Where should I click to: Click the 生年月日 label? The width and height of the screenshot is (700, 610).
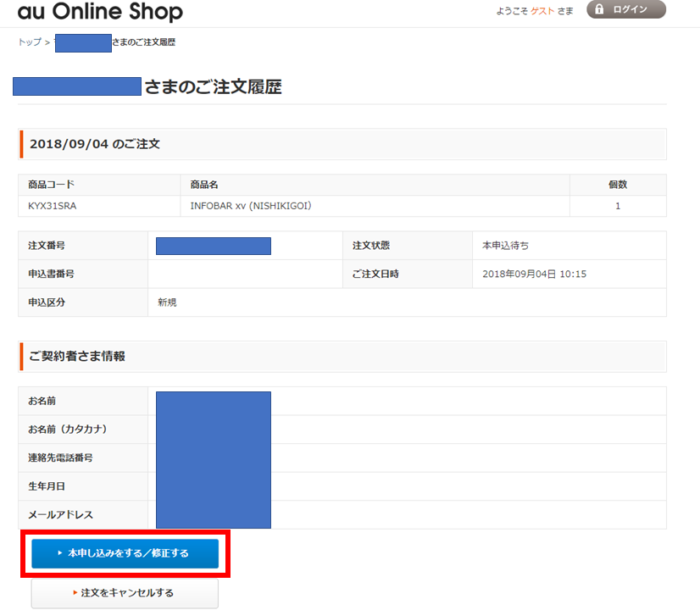click(47, 486)
